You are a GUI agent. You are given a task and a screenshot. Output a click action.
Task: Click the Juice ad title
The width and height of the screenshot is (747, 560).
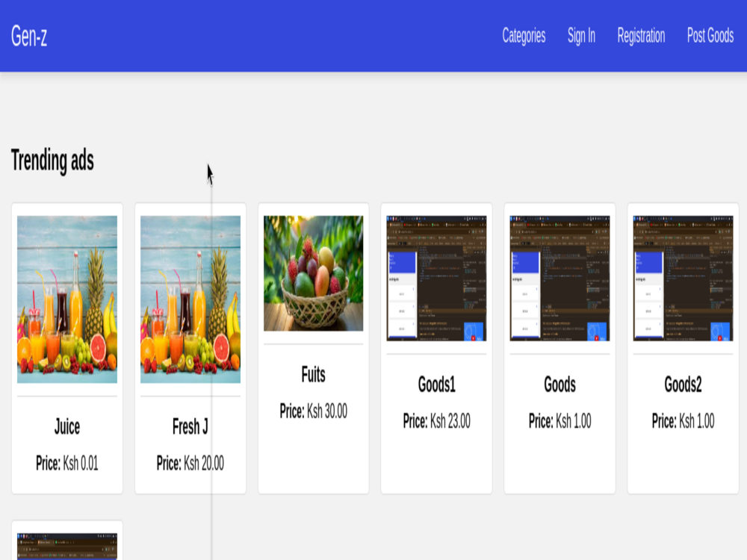click(x=67, y=426)
